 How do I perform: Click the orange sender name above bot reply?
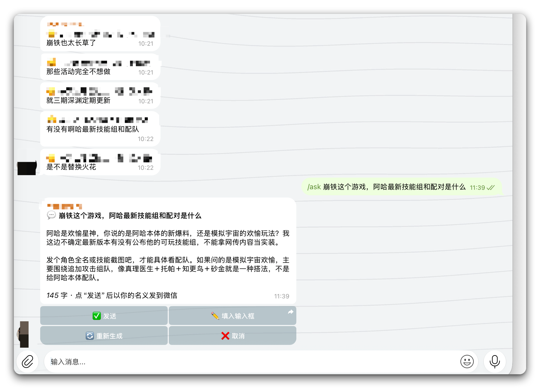65,206
